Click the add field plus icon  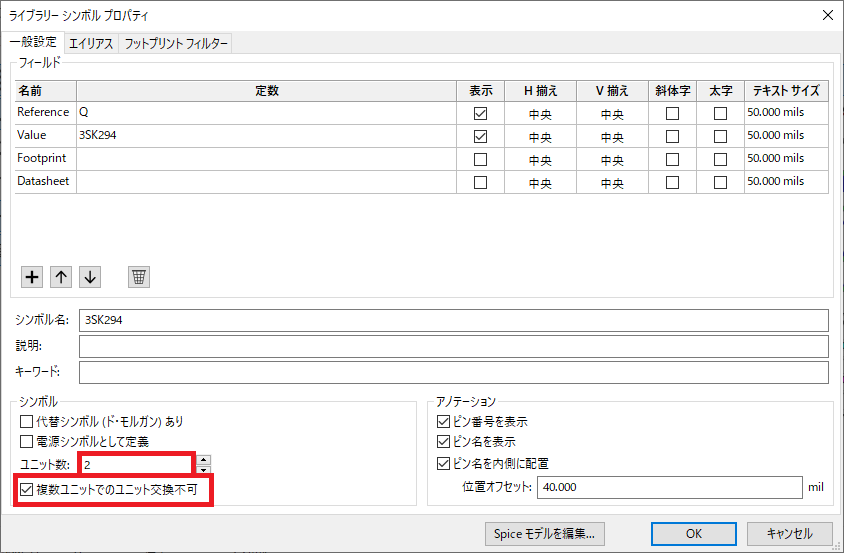[x=31, y=277]
